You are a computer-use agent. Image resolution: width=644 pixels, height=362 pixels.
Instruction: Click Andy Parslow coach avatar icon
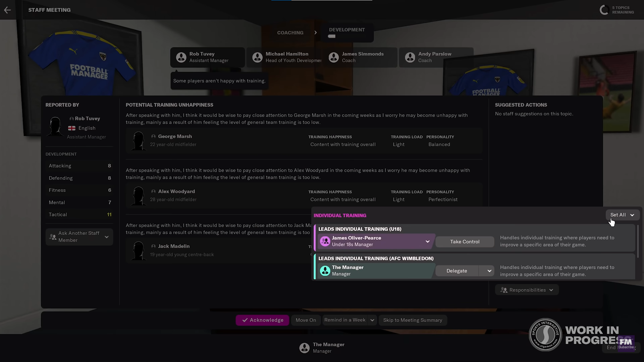point(410,57)
